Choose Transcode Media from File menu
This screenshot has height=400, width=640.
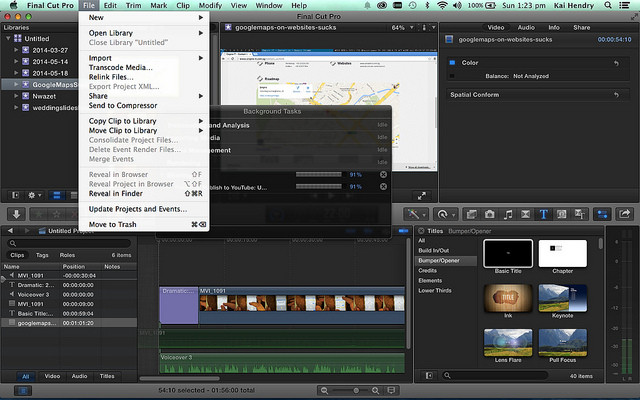[x=144, y=67]
